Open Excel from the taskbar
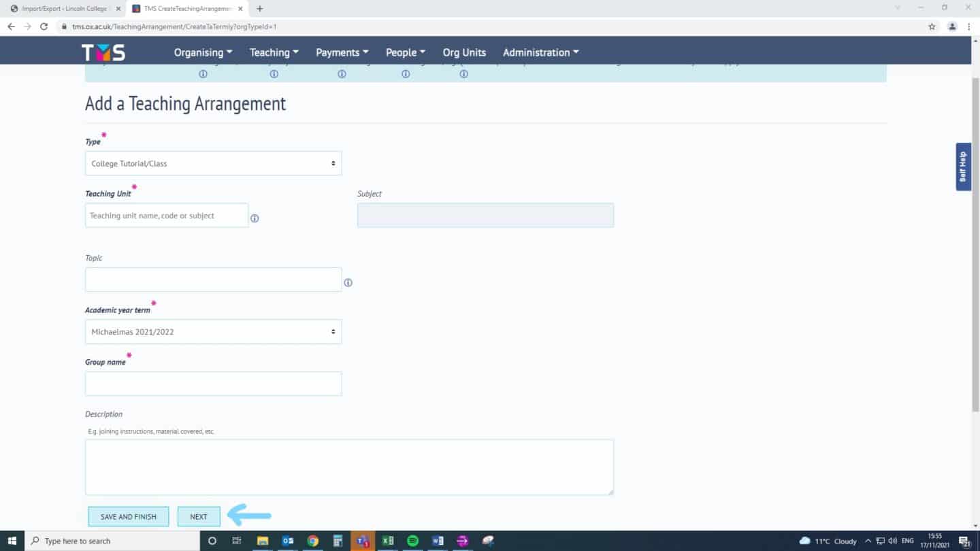The image size is (980, 551). [x=388, y=541]
